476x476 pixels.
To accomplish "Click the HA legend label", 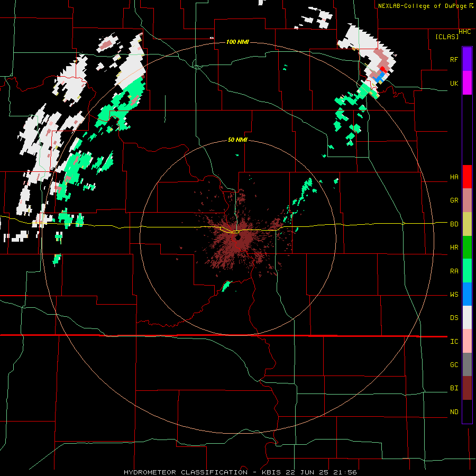I will click(454, 177).
